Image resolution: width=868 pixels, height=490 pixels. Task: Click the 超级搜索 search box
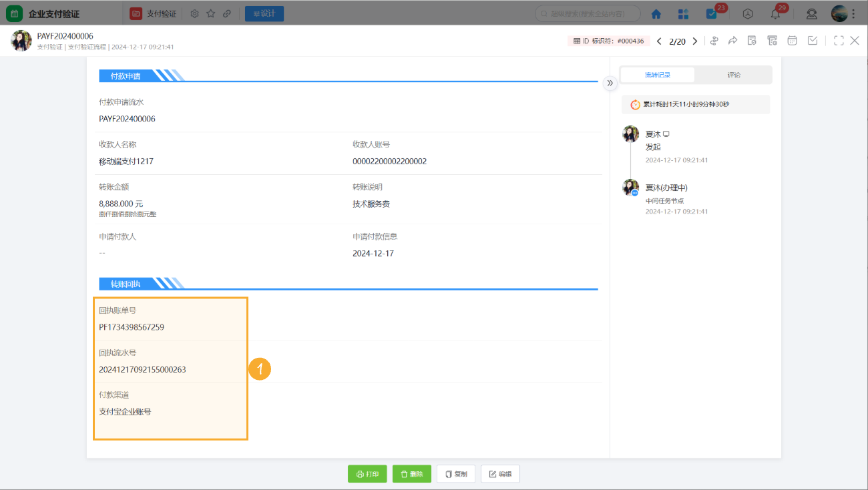(588, 13)
